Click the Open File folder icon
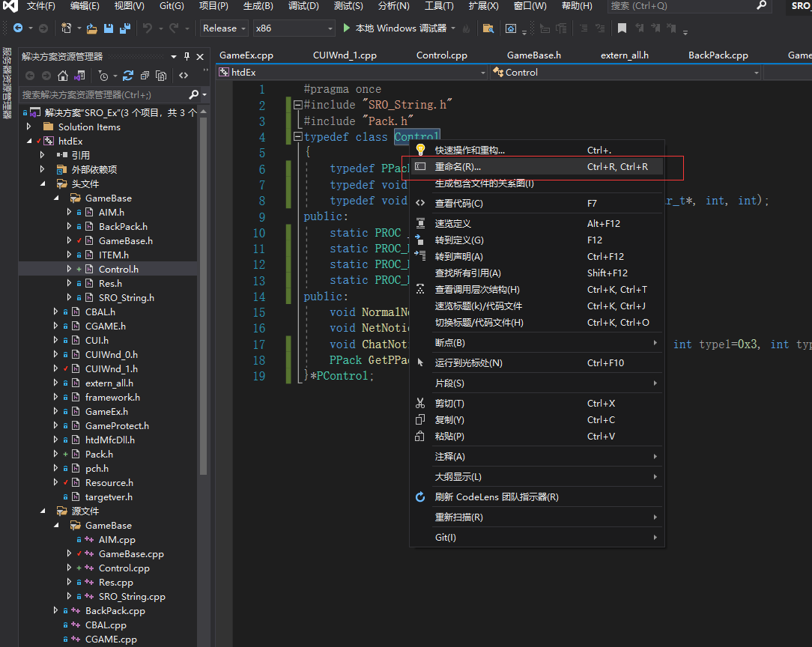 pos(91,28)
